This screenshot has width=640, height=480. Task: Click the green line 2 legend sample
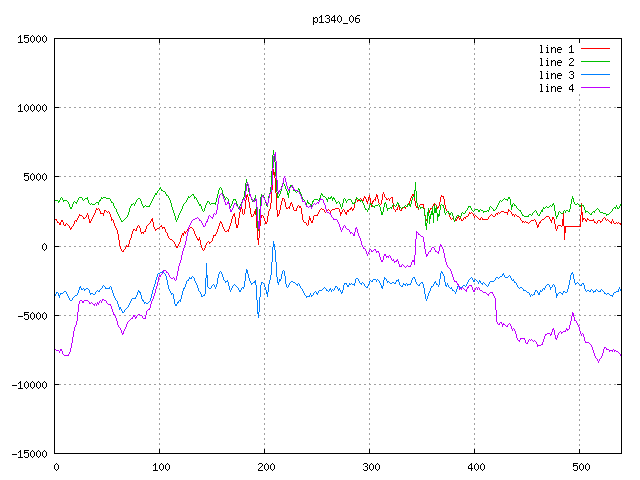(x=596, y=62)
